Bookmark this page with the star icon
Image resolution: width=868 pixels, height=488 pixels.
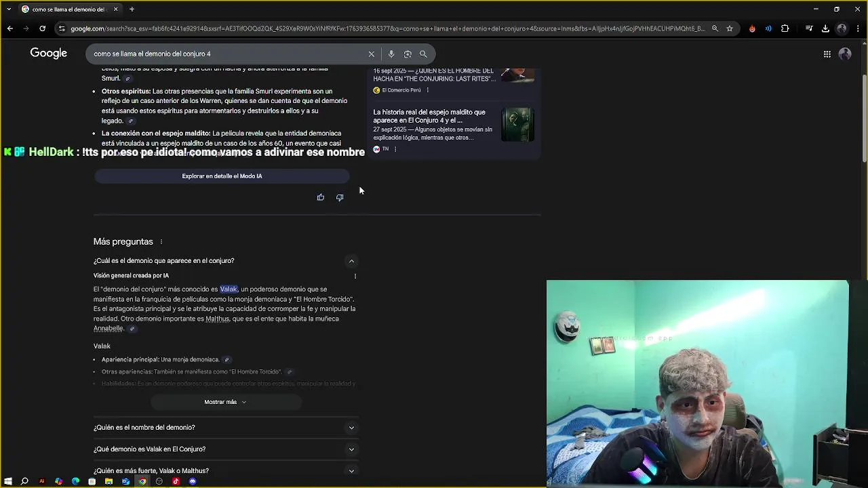(x=730, y=28)
